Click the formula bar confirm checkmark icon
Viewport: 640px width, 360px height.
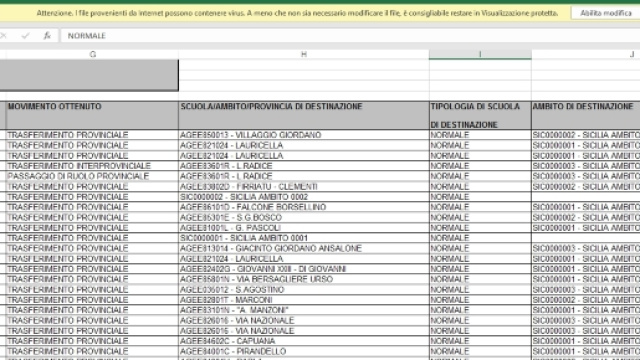point(25,36)
